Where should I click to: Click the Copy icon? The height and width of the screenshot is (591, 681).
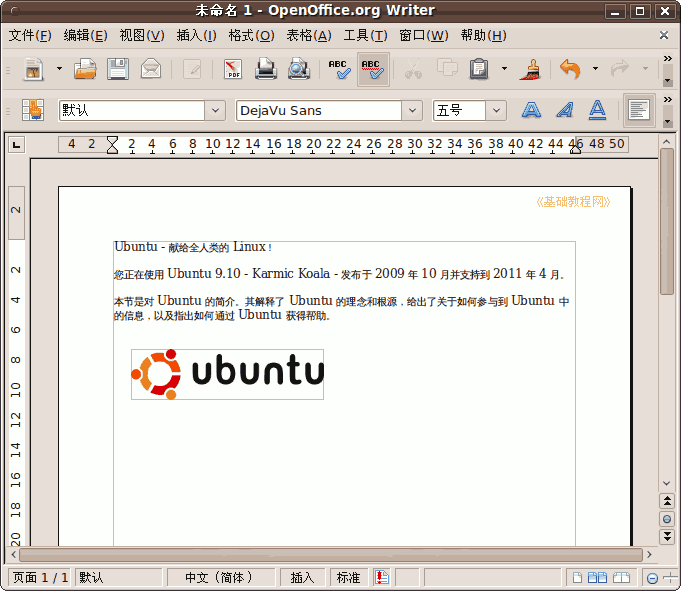[447, 68]
